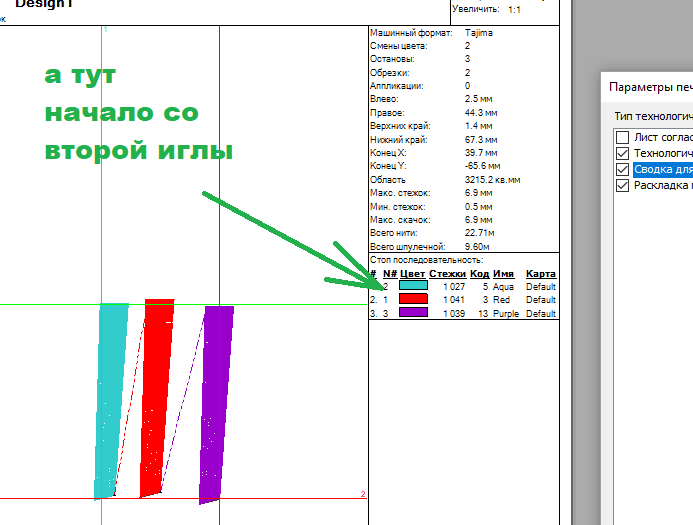Viewport: 693px width, 525px height.
Task: Click the 'Default' map entry for Purple
Action: pyautogui.click(x=541, y=313)
